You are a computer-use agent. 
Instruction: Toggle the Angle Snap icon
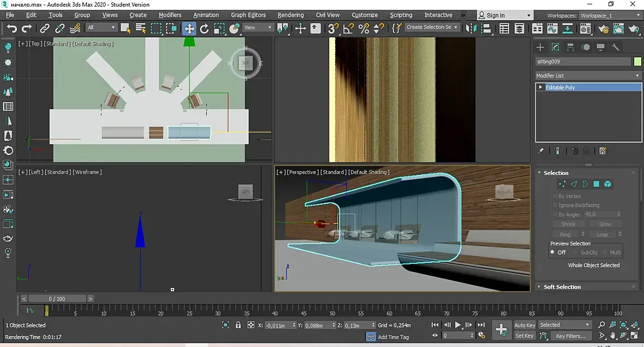[x=348, y=28]
